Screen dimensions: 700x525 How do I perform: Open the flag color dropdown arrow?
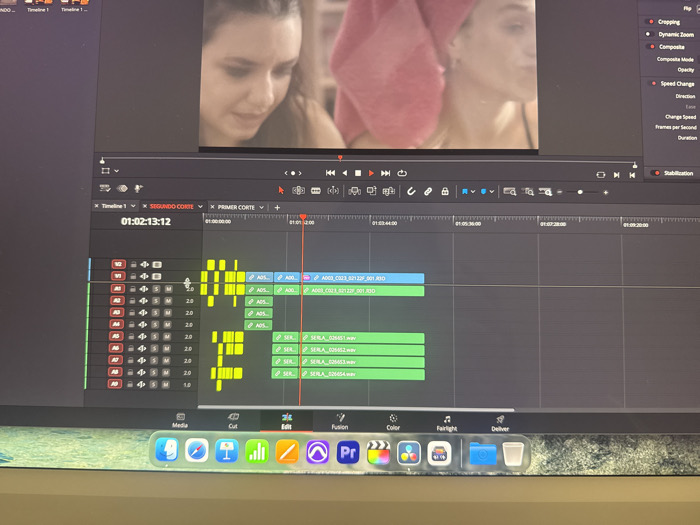tap(473, 192)
